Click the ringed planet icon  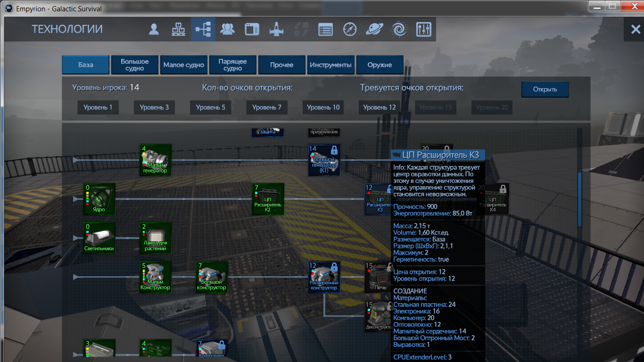374,29
